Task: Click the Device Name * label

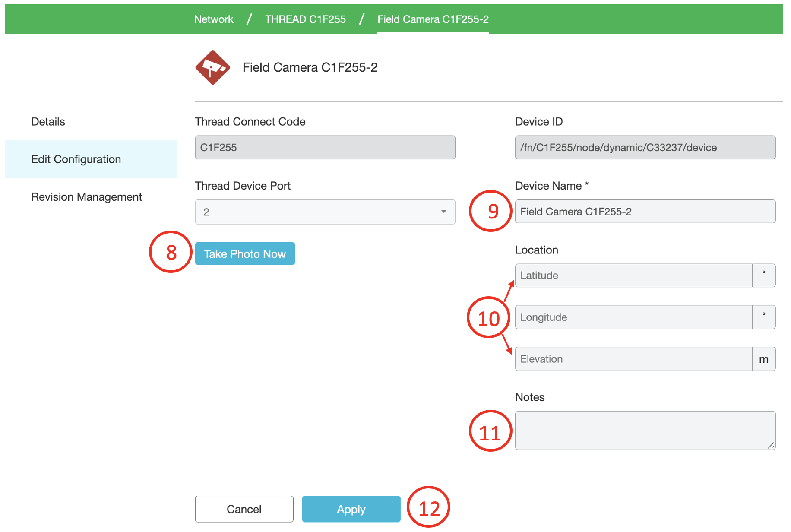Action: pyautogui.click(x=552, y=186)
